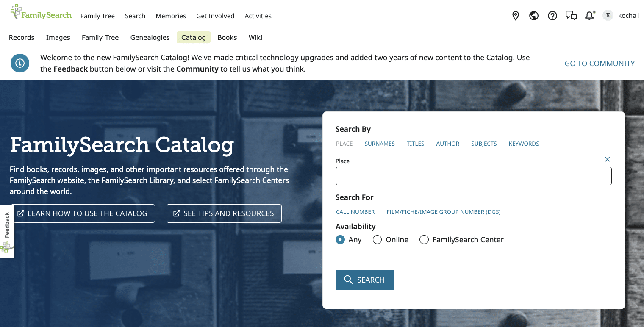Open the Wiki sub-tab

tap(255, 37)
